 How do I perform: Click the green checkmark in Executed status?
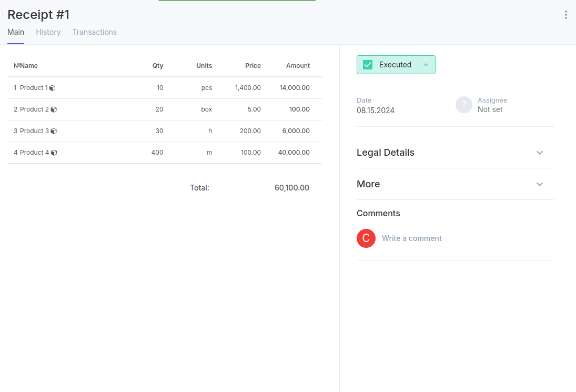368,65
